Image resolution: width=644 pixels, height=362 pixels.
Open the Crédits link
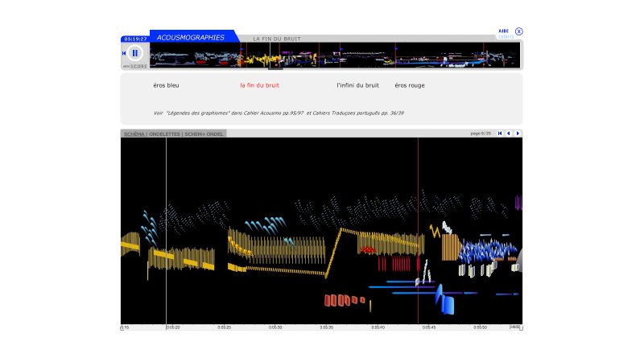click(x=505, y=36)
